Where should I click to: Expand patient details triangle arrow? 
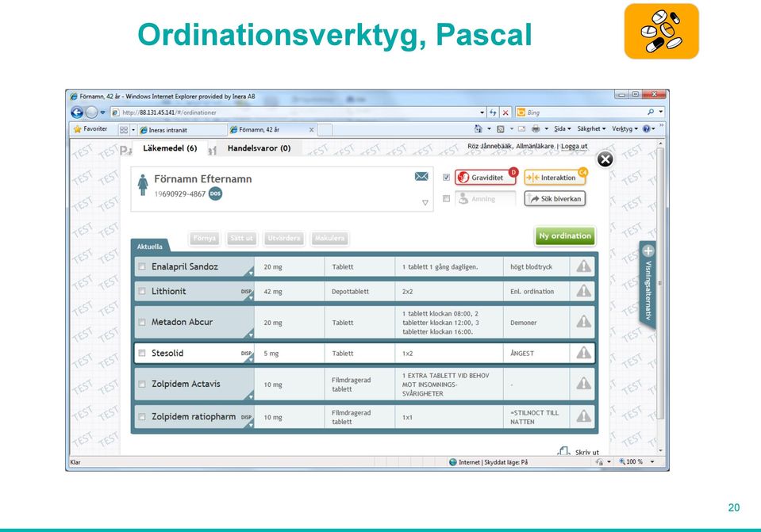[x=425, y=203]
